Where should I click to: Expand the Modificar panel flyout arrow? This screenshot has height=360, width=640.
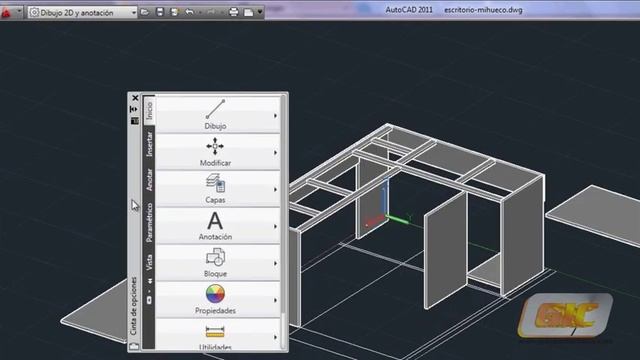[x=276, y=153]
